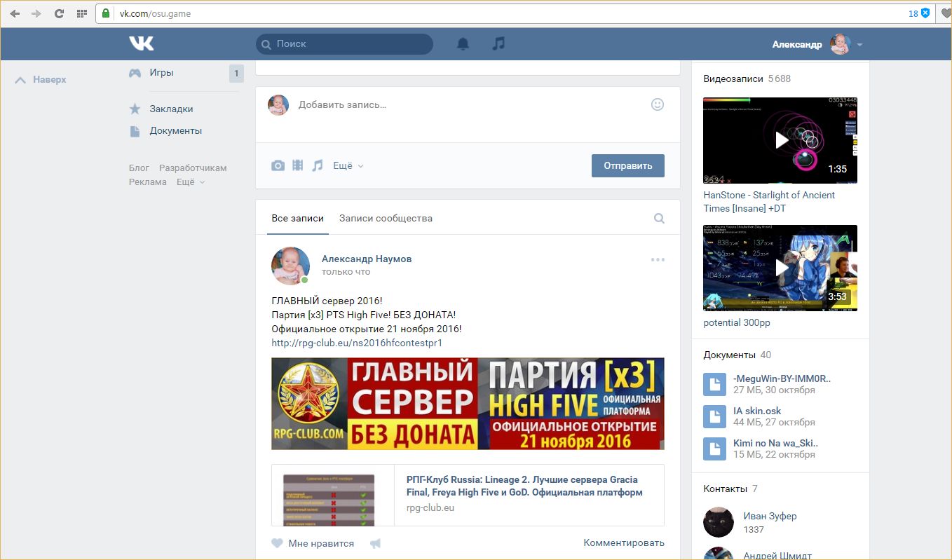
Task: Open Александр profile menu dropdown
Action: coord(859,44)
